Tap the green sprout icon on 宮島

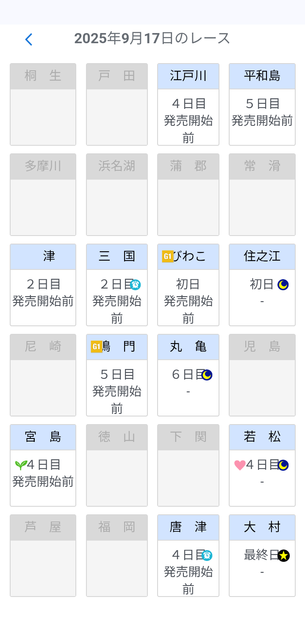(20, 465)
